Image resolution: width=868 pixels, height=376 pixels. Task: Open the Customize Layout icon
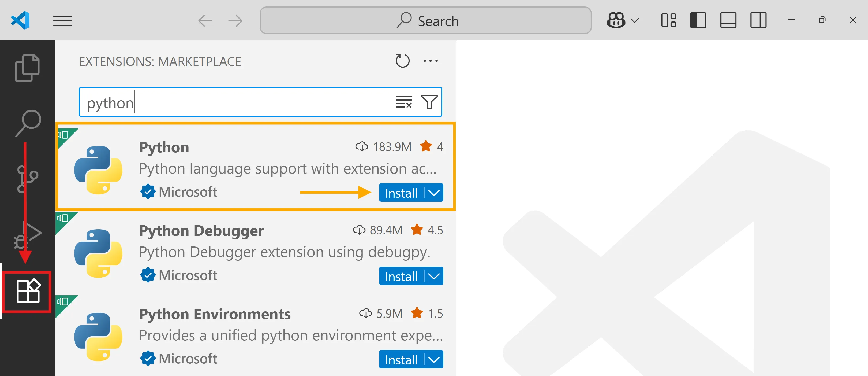668,21
